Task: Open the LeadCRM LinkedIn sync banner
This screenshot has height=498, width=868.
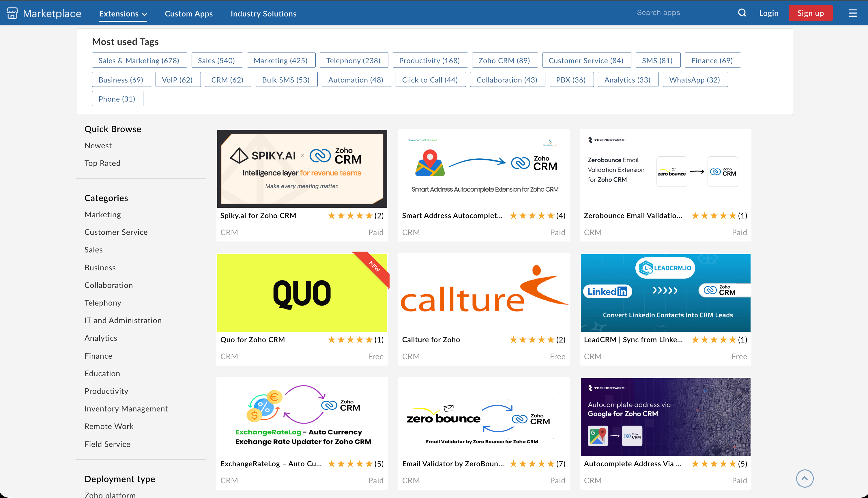Action: [x=665, y=293]
